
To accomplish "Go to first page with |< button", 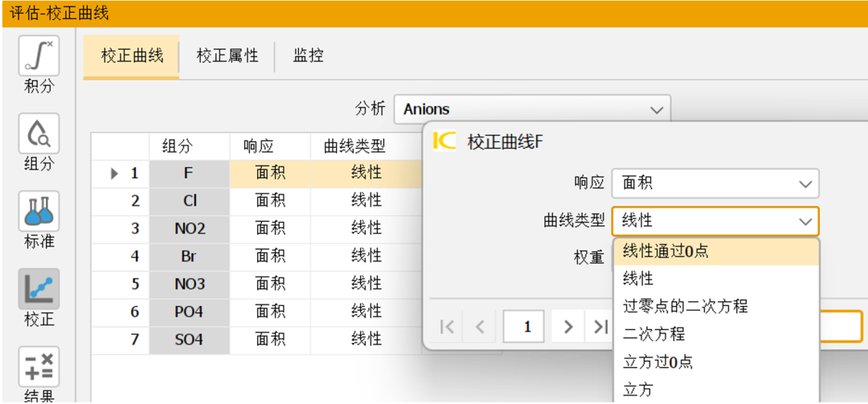I will coord(446,327).
